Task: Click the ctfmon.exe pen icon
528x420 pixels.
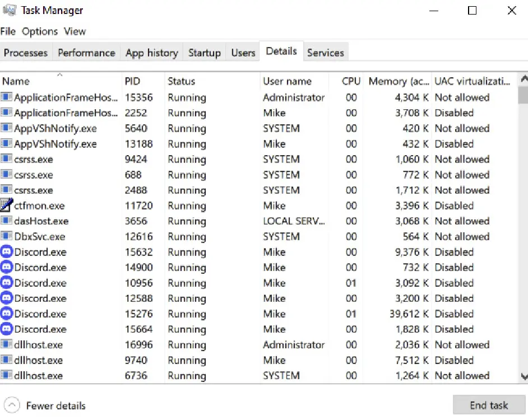Action: pos(7,206)
